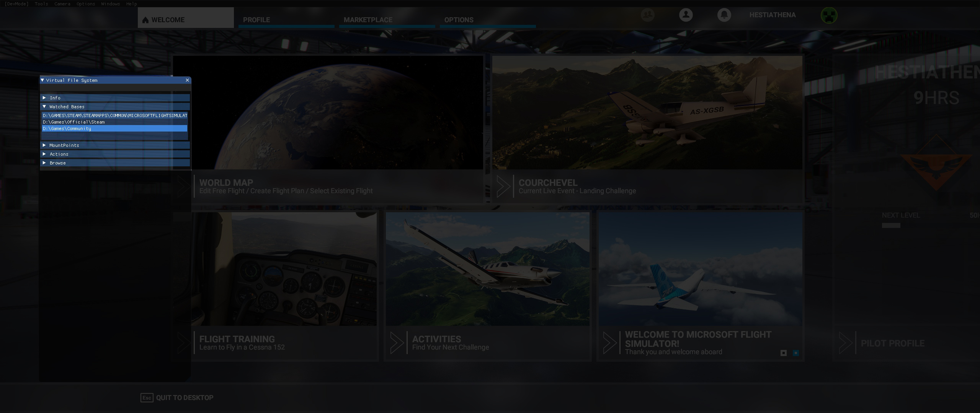Click the Next Level progress bar
Screen dimensions: 980x413
pos(891,226)
